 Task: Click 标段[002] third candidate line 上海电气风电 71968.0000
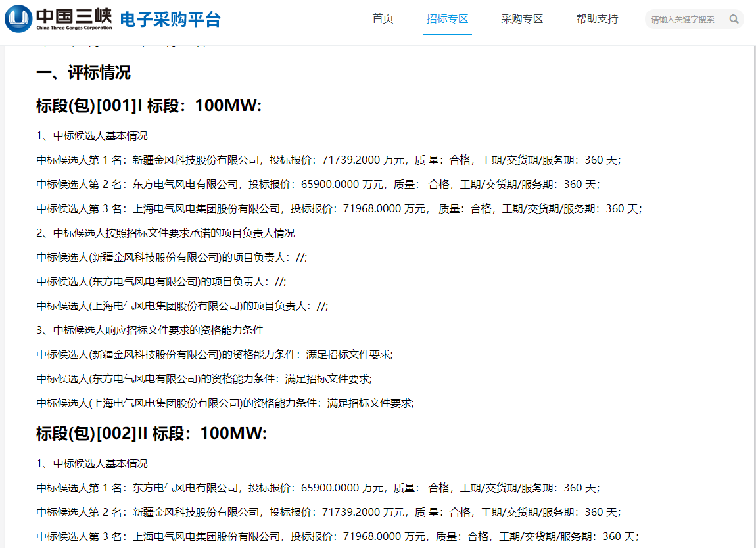pyautogui.click(x=338, y=536)
